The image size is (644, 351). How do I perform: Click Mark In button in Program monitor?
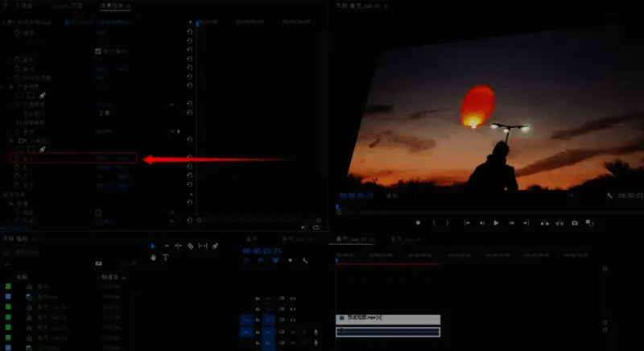(434, 223)
